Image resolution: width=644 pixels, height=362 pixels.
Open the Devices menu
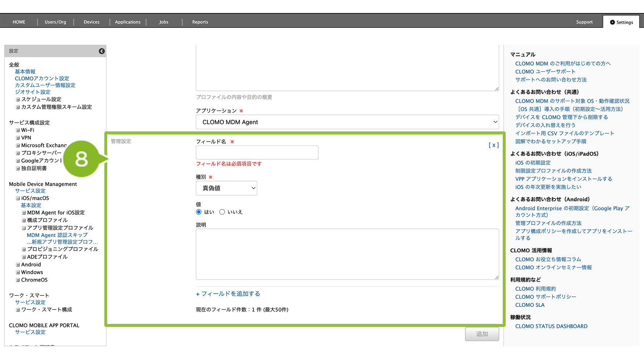pyautogui.click(x=91, y=22)
